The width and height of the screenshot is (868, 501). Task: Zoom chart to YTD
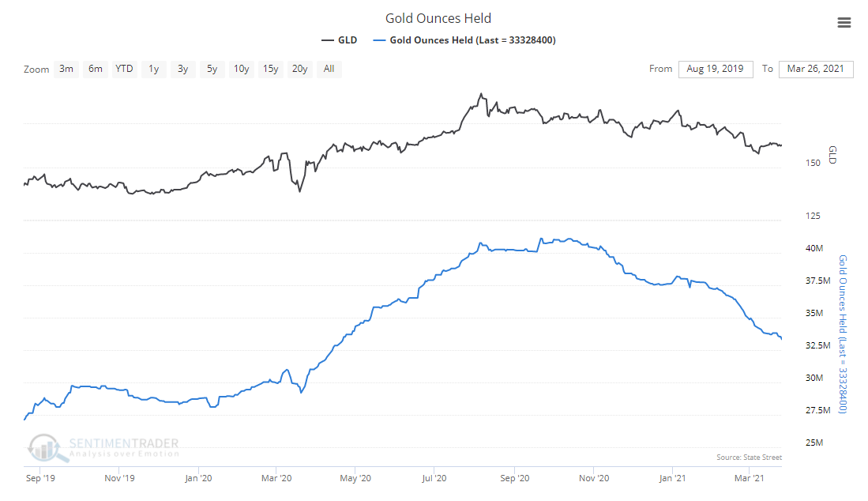pos(124,69)
